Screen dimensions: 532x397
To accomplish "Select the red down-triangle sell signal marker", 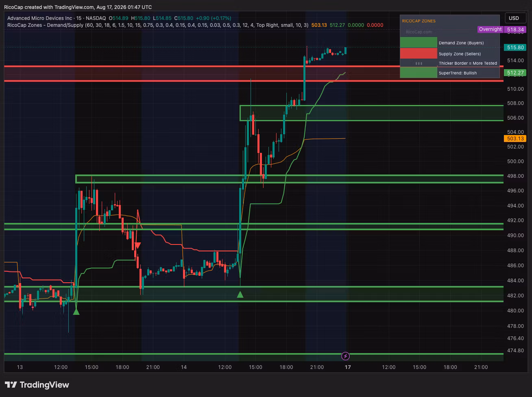I will pyautogui.click(x=137, y=245).
